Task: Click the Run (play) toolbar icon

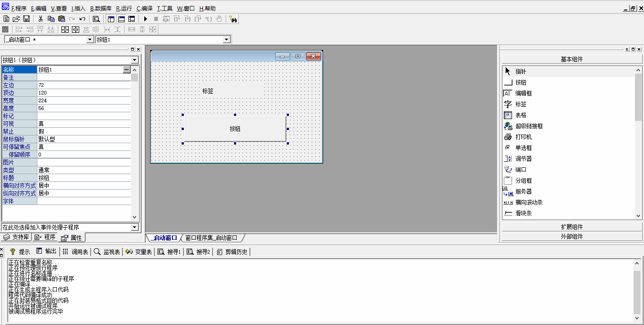Action: (146, 19)
